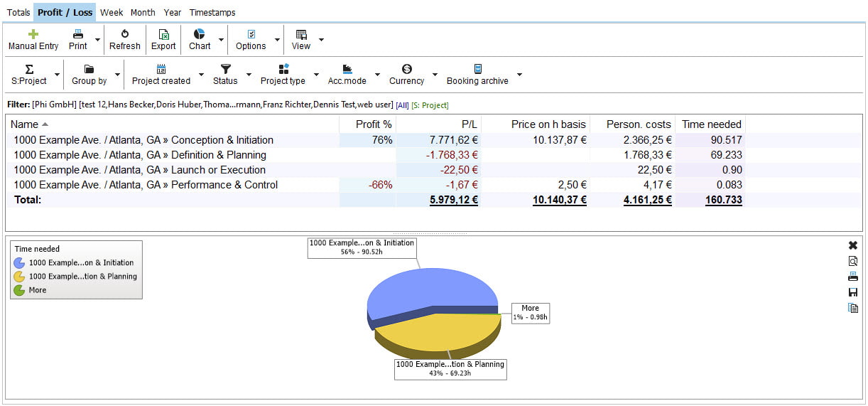Select the Definition & Planning table row
The image size is (868, 406).
click(x=140, y=155)
